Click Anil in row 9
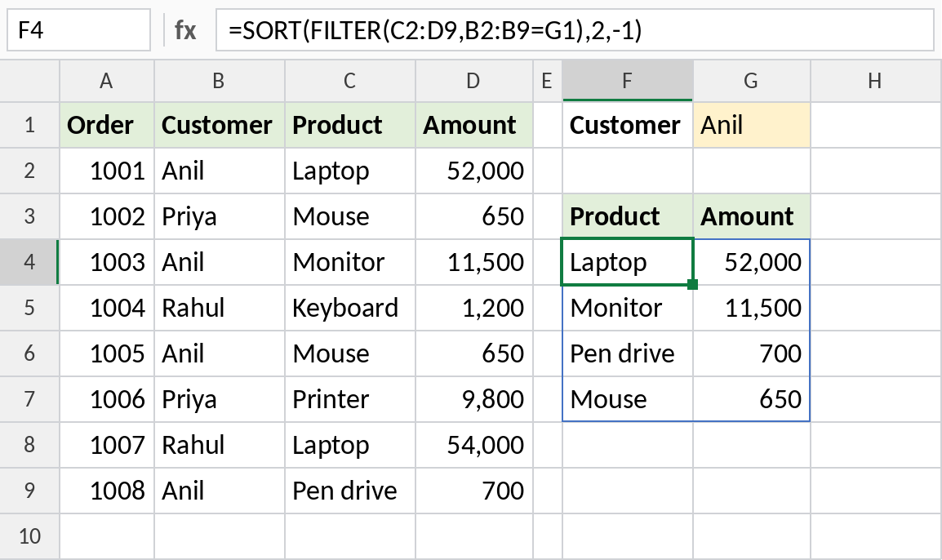 click(x=220, y=491)
